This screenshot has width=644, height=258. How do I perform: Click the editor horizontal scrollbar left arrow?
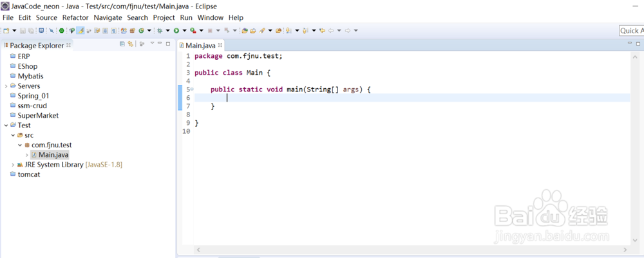[x=198, y=250]
